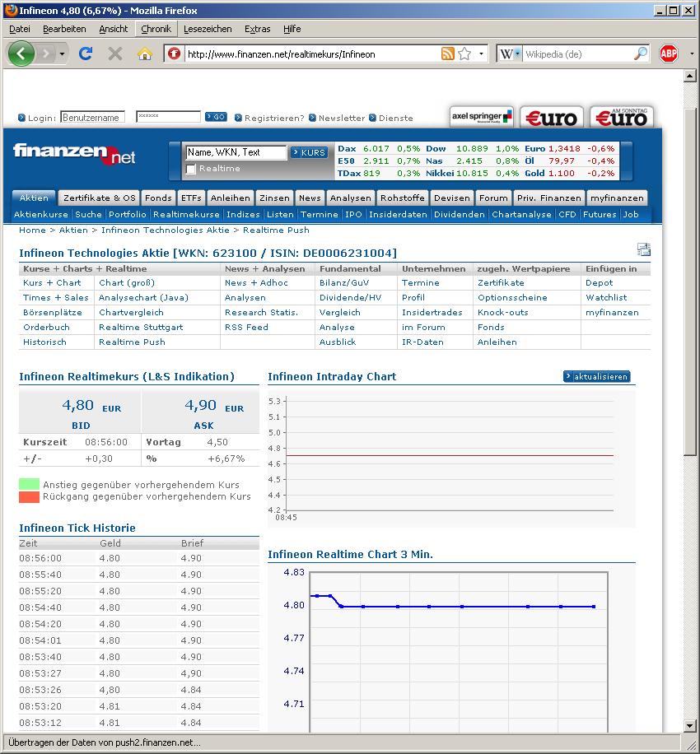This screenshot has height=754, width=700.
Task: Click the Optionsscheine link
Action: pyautogui.click(x=512, y=298)
